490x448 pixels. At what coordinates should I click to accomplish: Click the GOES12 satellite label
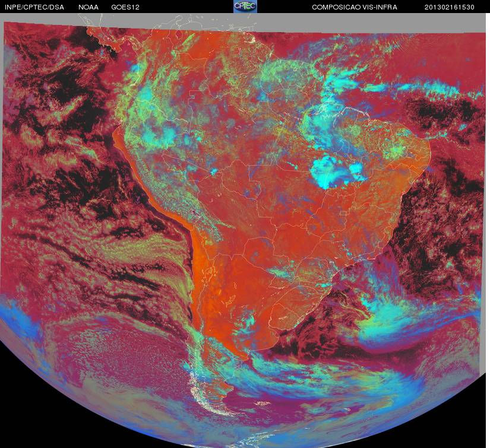click(x=125, y=7)
